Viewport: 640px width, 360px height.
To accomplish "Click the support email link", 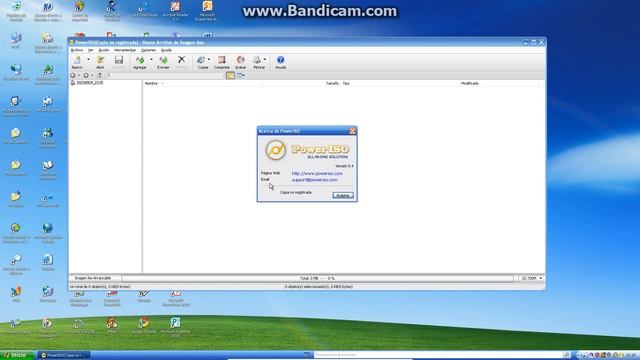I will click(x=314, y=180).
